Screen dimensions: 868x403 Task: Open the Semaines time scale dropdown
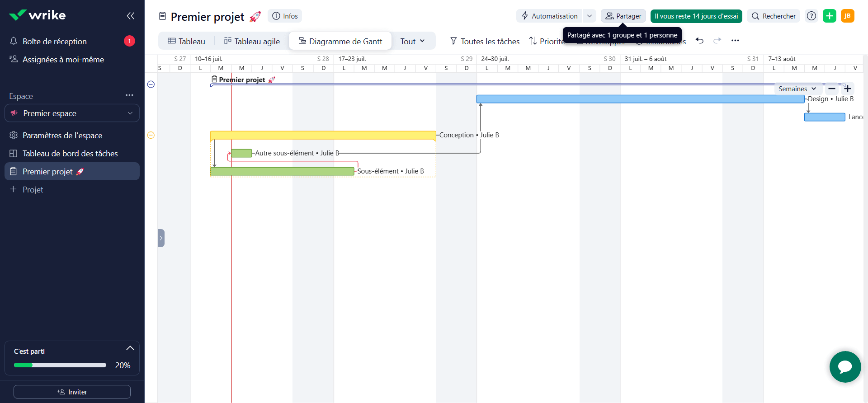pos(797,89)
